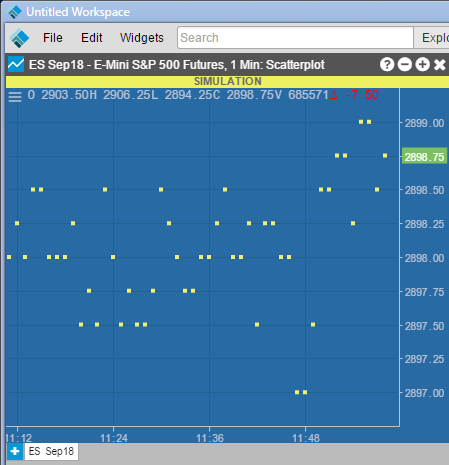This screenshot has height=465, width=449.
Task: Click the 11:36 time axis marker
Action: tap(210, 438)
